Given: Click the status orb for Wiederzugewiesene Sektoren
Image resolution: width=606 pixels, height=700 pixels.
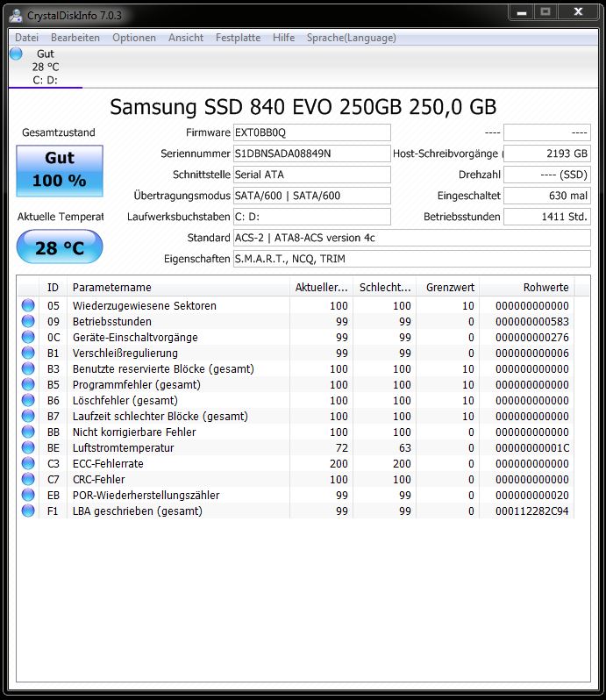Looking at the screenshot, I should (x=28, y=305).
